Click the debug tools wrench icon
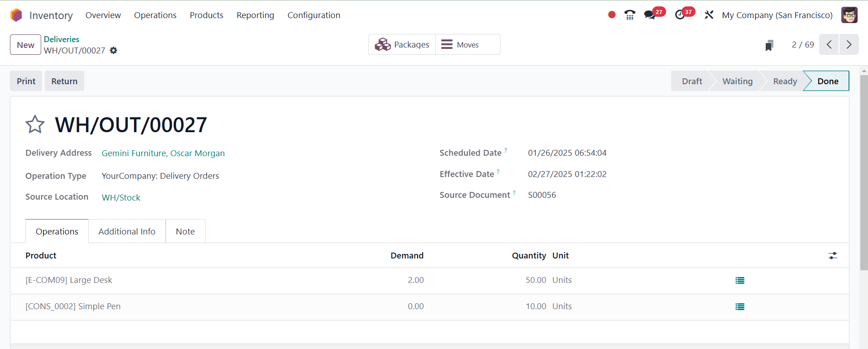This screenshot has height=349, width=868. coord(709,15)
